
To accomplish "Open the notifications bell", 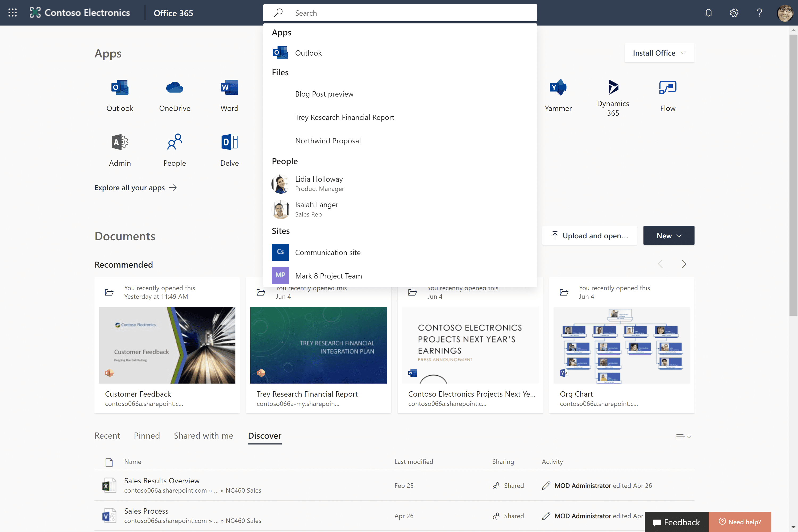I will pos(708,13).
